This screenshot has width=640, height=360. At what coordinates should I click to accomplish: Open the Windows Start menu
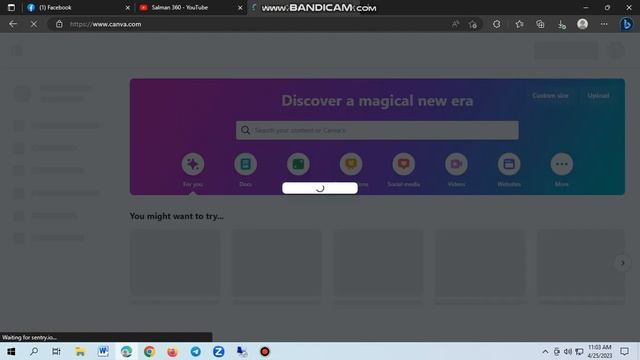click(11, 351)
